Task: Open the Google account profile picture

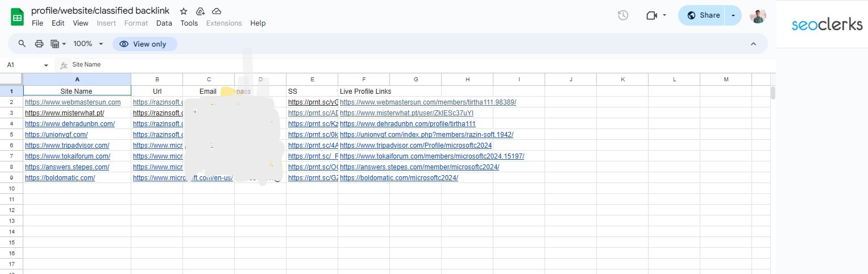Action: [x=758, y=15]
